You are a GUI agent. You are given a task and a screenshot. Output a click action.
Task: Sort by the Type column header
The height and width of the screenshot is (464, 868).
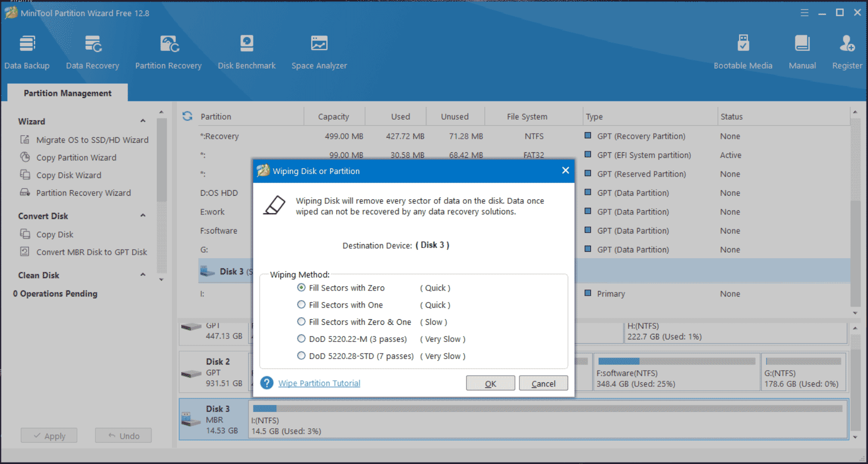click(650, 116)
